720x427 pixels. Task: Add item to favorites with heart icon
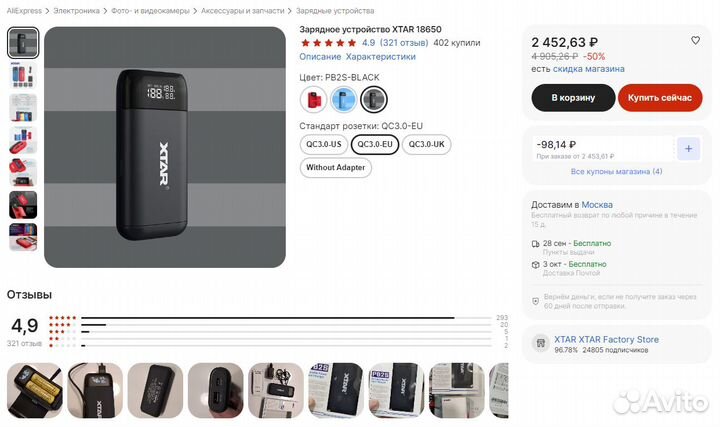point(695,41)
